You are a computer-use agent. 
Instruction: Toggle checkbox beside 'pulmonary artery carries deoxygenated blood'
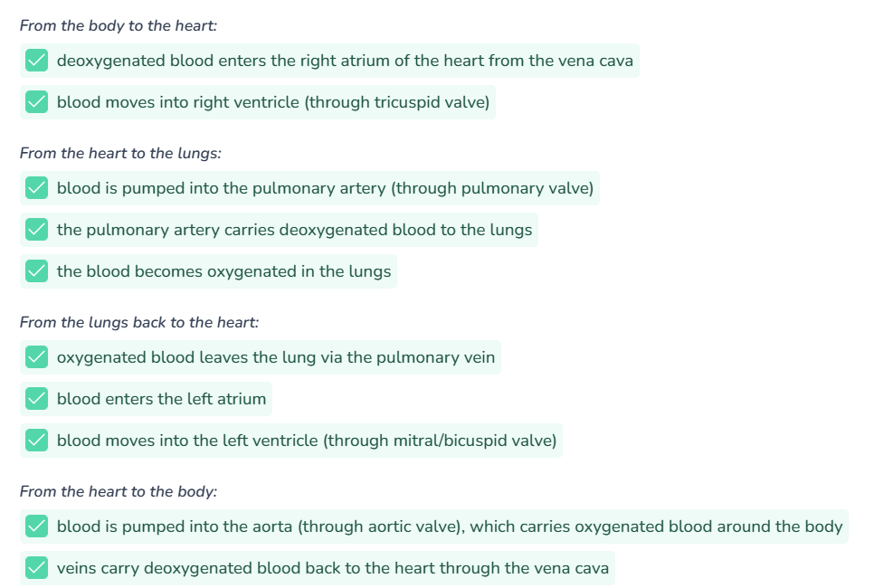(x=36, y=231)
